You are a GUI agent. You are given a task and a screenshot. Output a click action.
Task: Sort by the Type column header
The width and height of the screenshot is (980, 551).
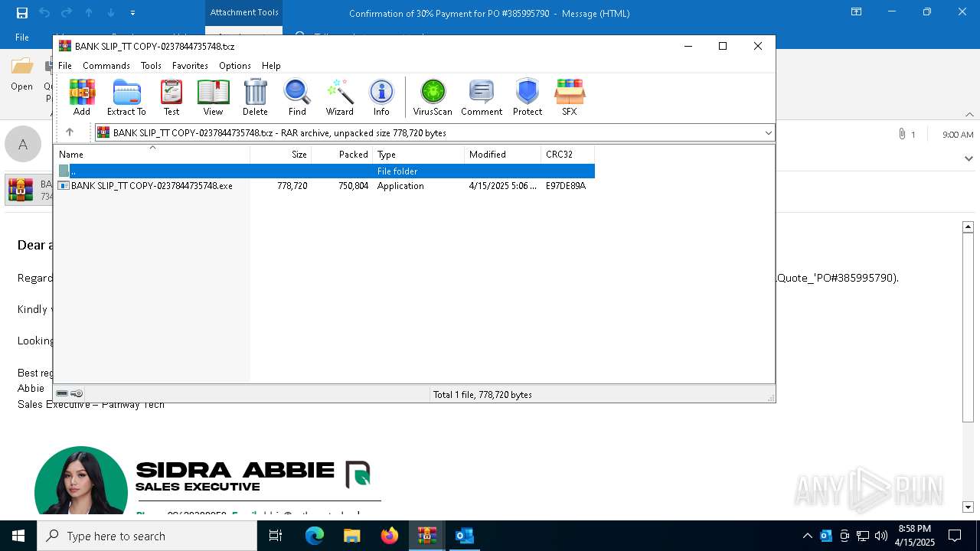click(x=419, y=154)
